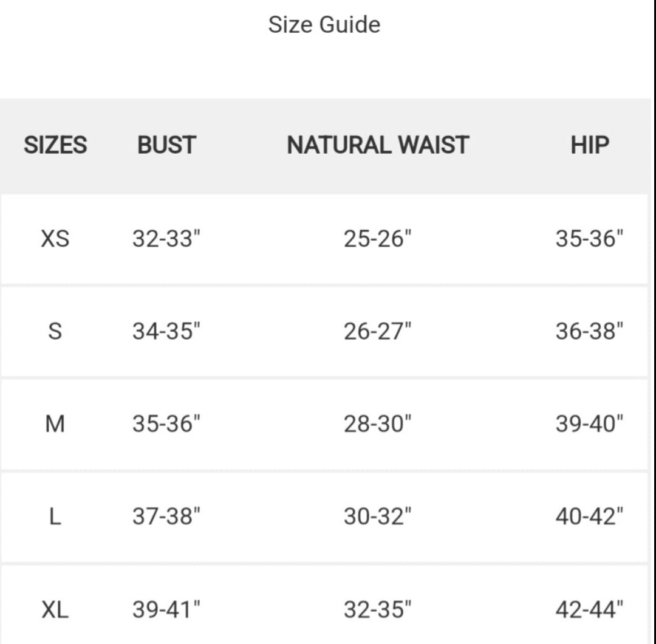The width and height of the screenshot is (656, 644).
Task: Select the XS size row label
Action: tap(55, 239)
